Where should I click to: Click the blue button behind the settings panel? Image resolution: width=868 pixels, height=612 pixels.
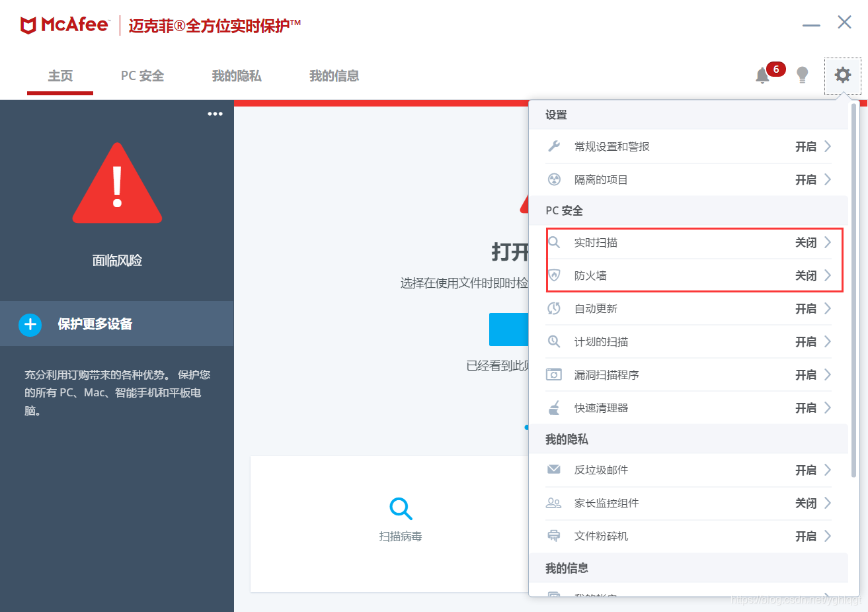point(509,329)
